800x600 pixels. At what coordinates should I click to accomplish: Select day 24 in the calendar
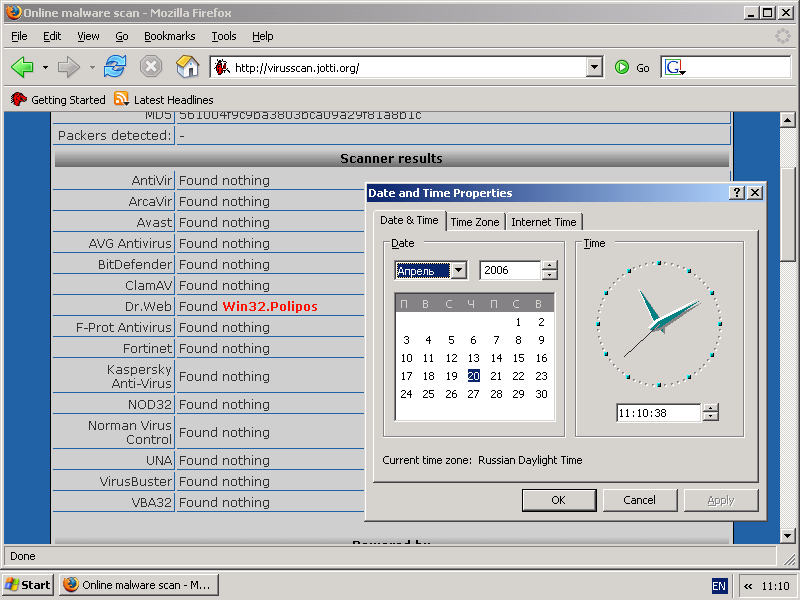click(406, 394)
